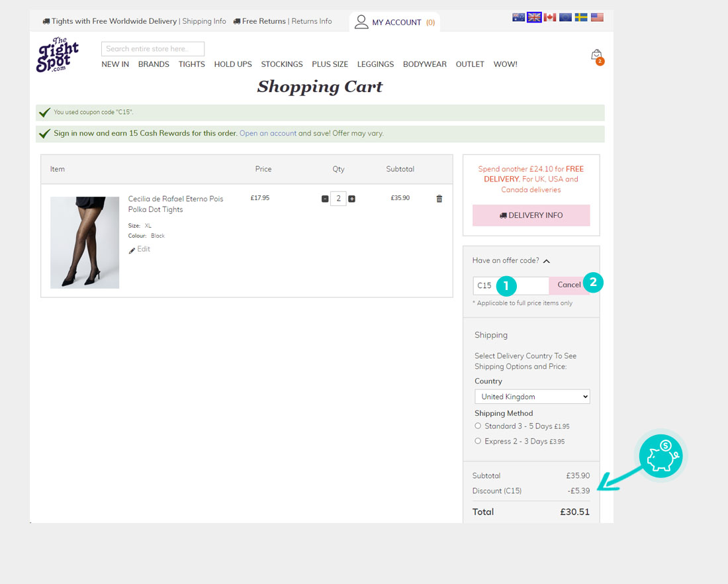This screenshot has height=584, width=728.
Task: Choose the United States flag store
Action: 597,18
